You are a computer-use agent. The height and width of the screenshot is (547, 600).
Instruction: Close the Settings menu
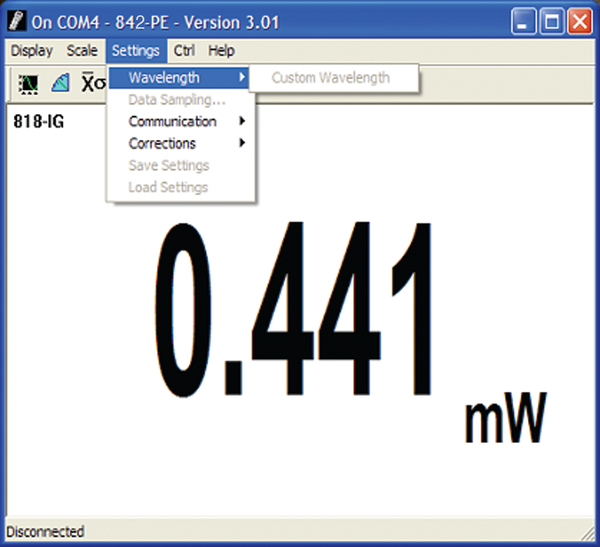point(135,51)
